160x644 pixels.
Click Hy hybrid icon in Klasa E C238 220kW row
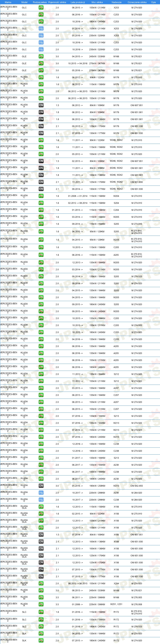[41, 500]
